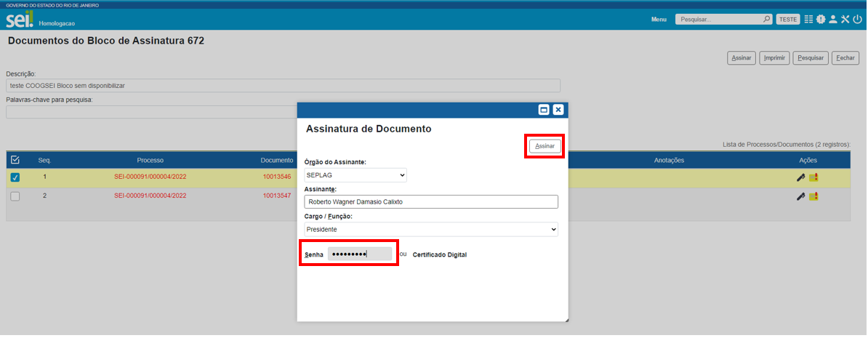Click the search magnifier icon in top bar
The image size is (868, 338).
766,20
